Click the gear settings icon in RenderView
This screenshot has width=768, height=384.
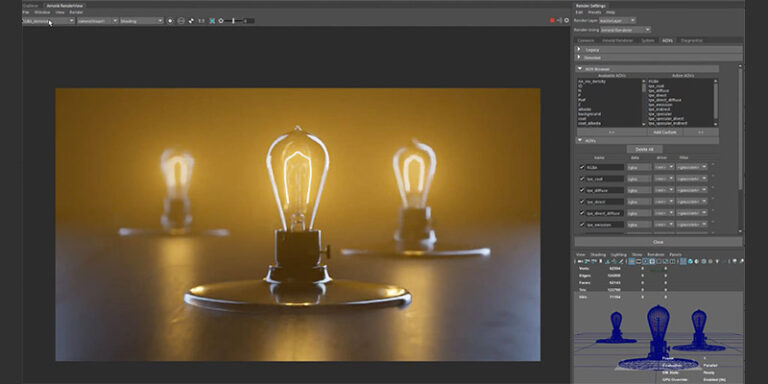pos(567,20)
